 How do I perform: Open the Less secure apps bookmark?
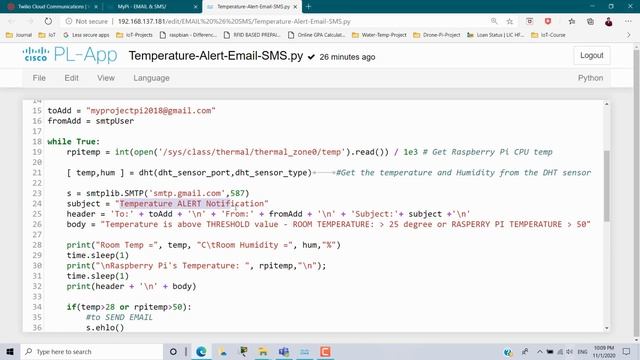click(x=86, y=35)
